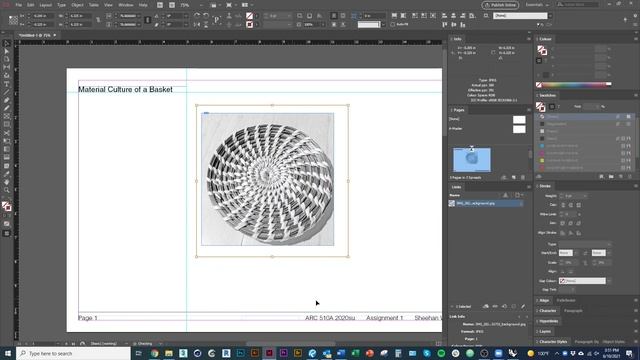Select the [None] swatch row
The image size is (640, 360).
tap(584, 116)
